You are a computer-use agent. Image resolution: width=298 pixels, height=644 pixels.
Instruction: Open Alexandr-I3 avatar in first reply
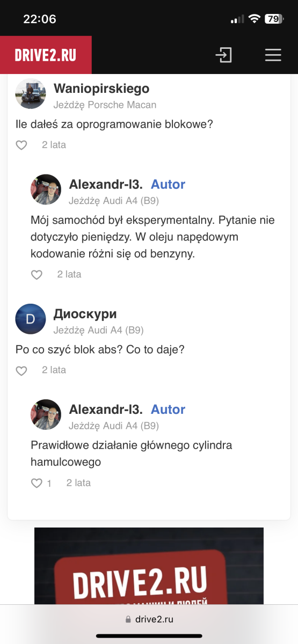[x=46, y=189]
